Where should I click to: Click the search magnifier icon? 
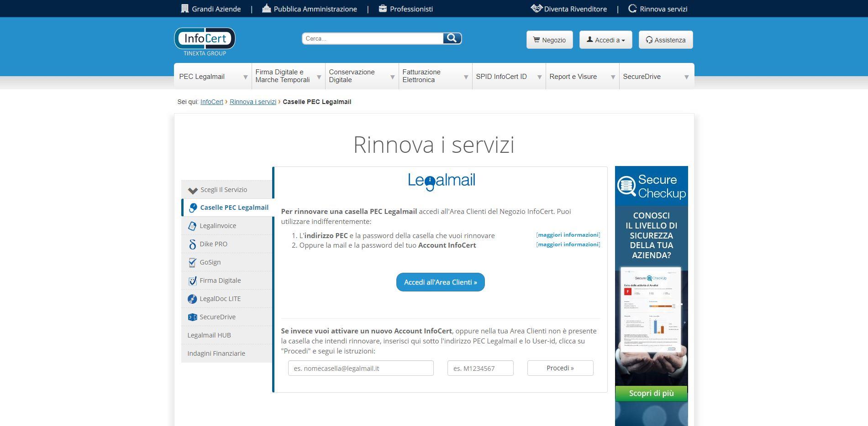point(452,38)
